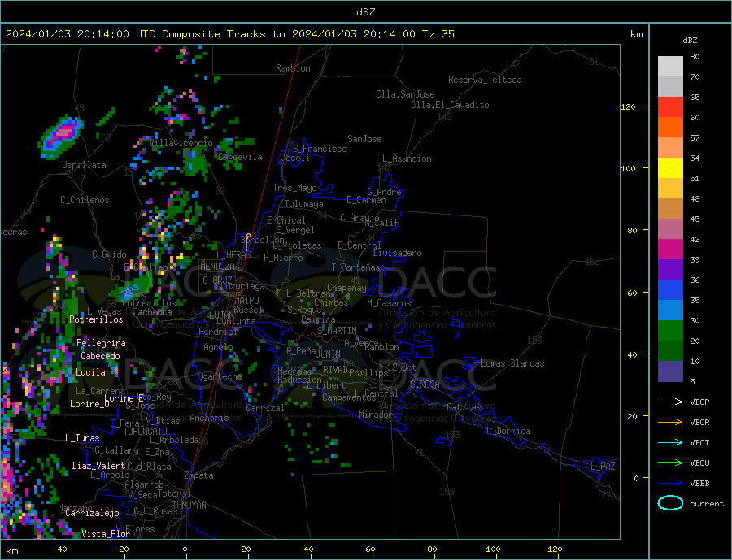Click the 80 dBZ color swatch
The image size is (732, 560).
click(x=670, y=67)
